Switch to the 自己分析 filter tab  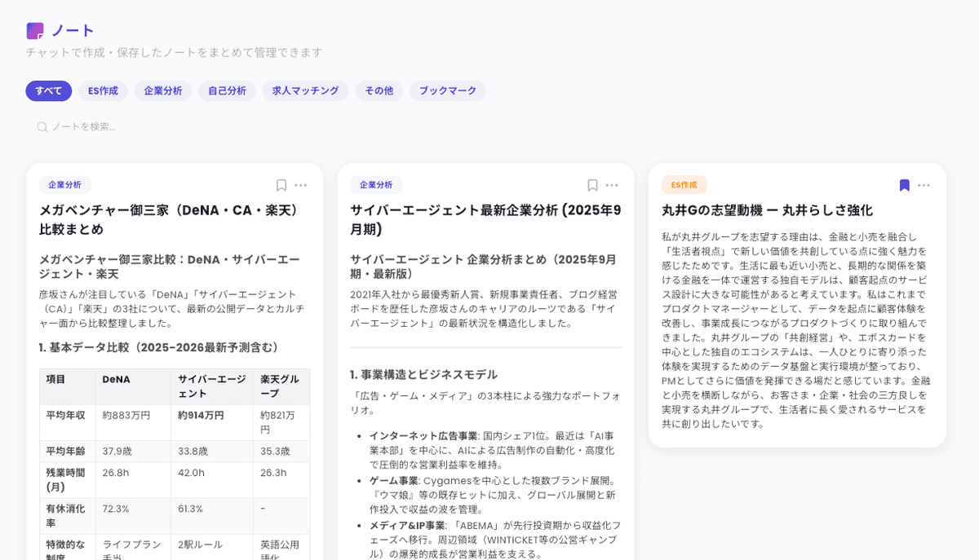click(227, 90)
